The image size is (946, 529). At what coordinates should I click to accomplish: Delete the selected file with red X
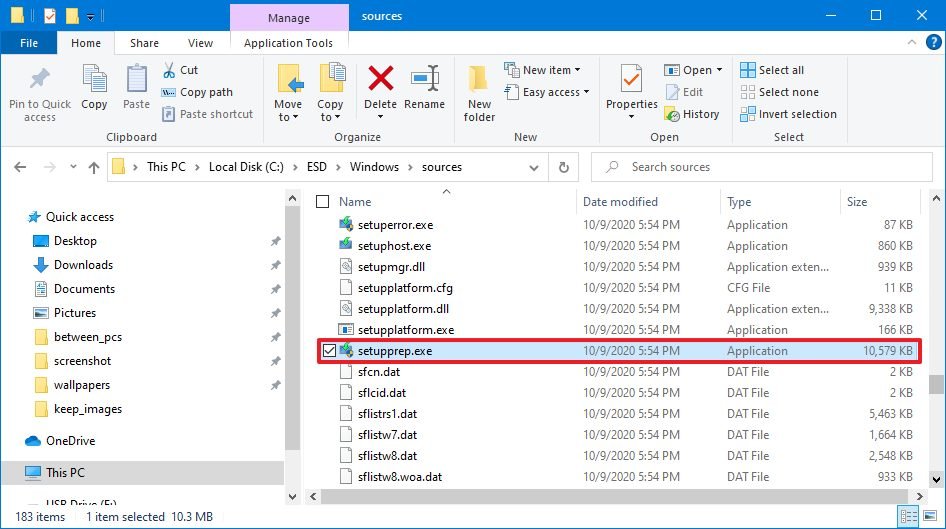point(381,78)
